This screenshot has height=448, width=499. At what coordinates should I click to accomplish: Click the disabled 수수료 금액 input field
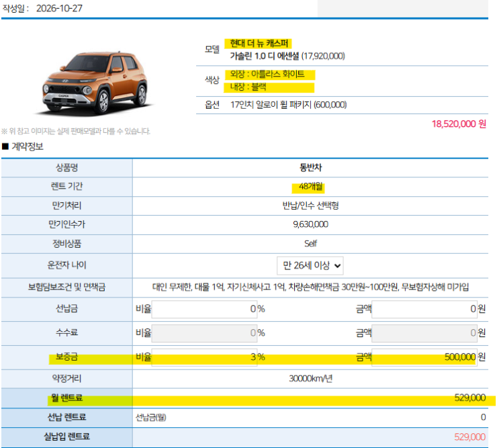(424, 333)
